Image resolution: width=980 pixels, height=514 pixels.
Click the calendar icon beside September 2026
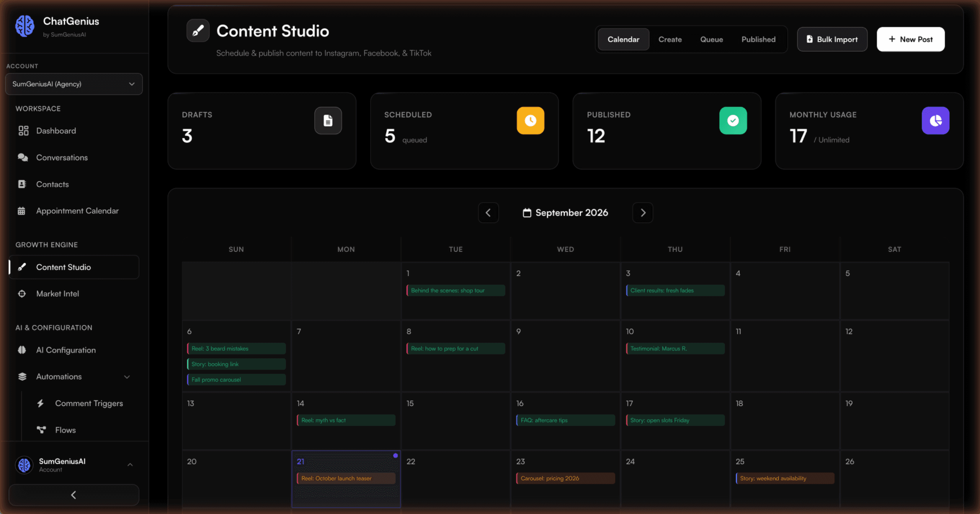coord(527,213)
